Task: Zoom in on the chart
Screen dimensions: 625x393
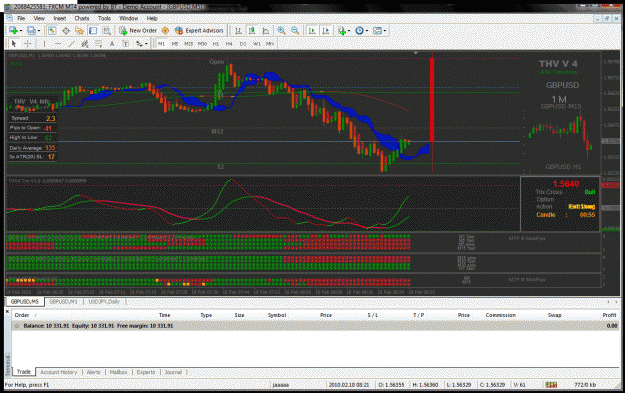Action: click(x=281, y=31)
